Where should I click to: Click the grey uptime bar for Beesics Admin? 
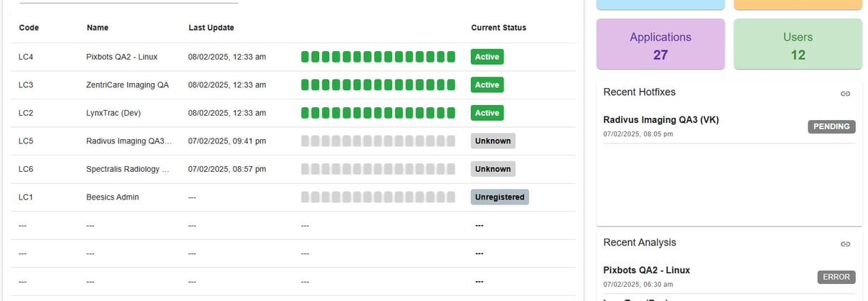377,197
